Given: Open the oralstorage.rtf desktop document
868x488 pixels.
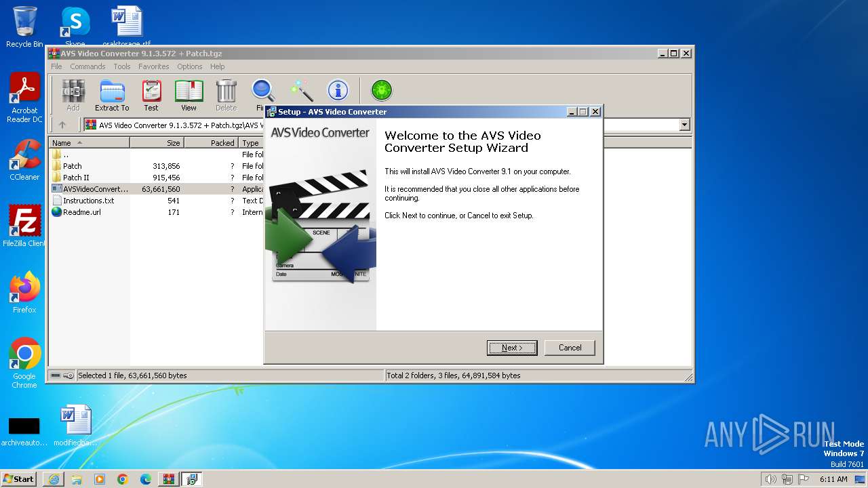Looking at the screenshot, I should coord(126,27).
